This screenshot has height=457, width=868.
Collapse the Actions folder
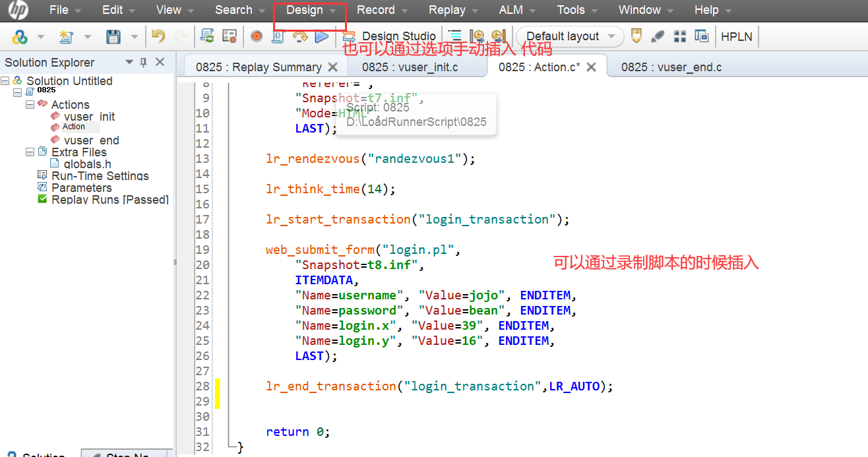pyautogui.click(x=30, y=104)
